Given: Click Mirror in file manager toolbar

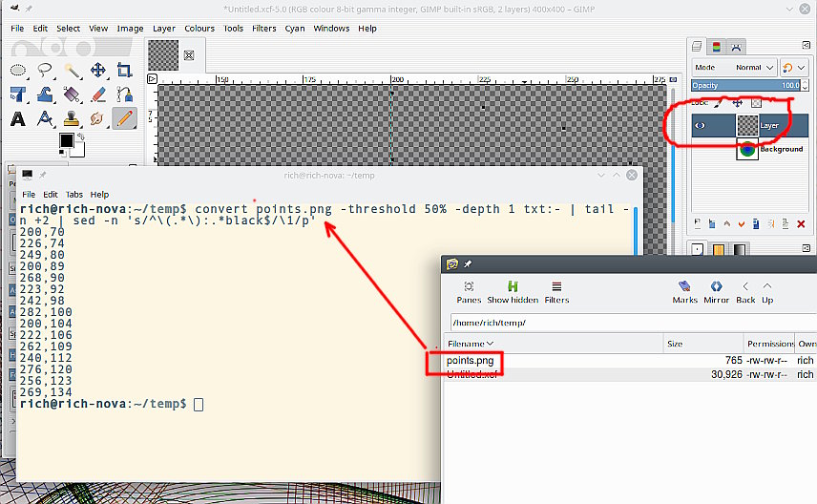Looking at the screenshot, I should pos(717,292).
